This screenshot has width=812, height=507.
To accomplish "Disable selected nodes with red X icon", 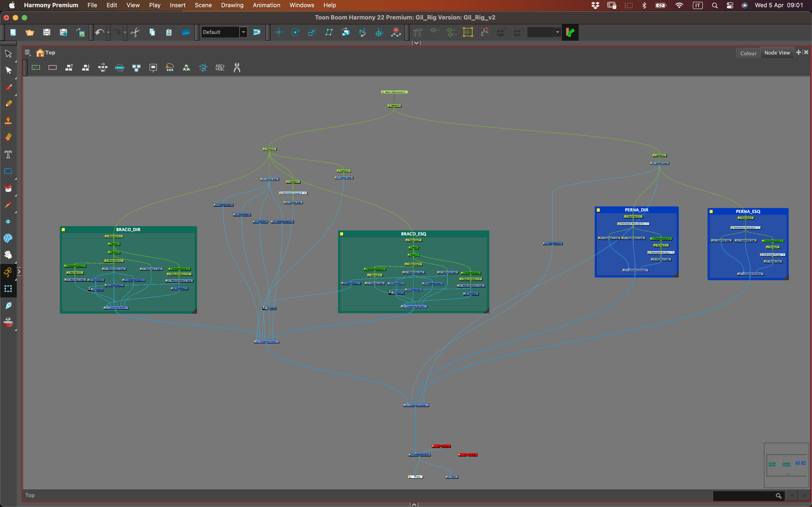I will (53, 67).
